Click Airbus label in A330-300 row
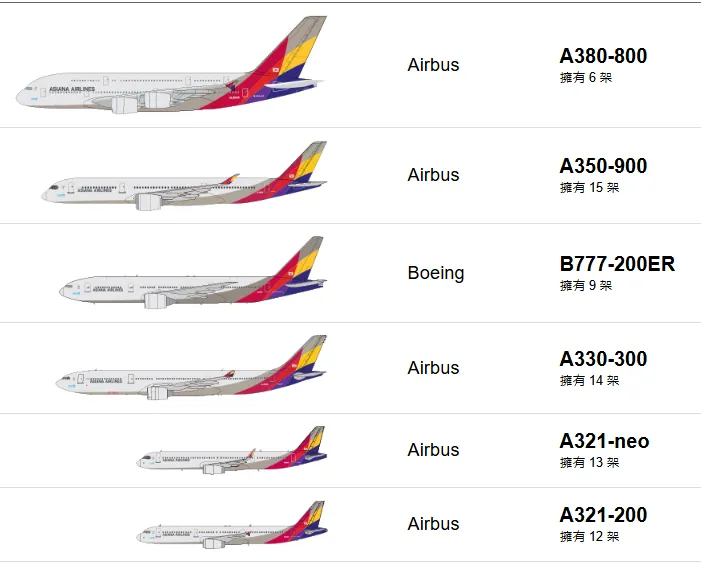 point(433,368)
